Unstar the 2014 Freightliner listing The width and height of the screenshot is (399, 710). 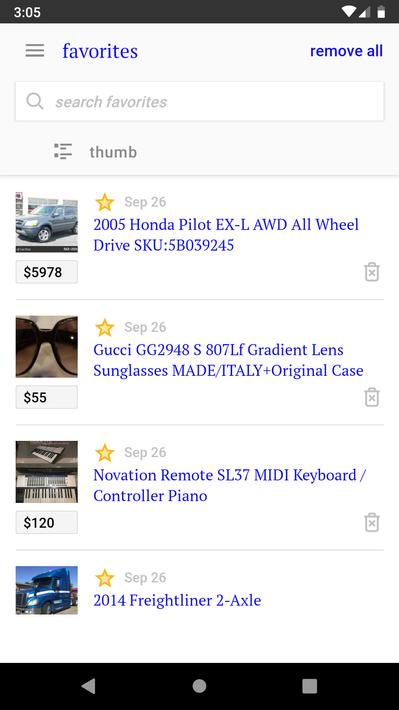(x=105, y=578)
